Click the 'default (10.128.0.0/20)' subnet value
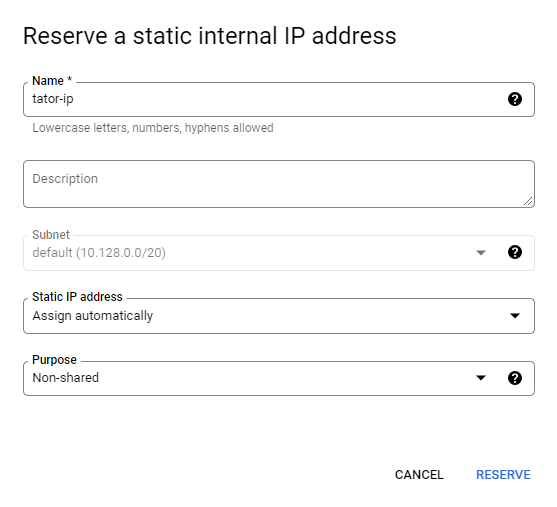The height and width of the screenshot is (507, 557). click(x=99, y=253)
